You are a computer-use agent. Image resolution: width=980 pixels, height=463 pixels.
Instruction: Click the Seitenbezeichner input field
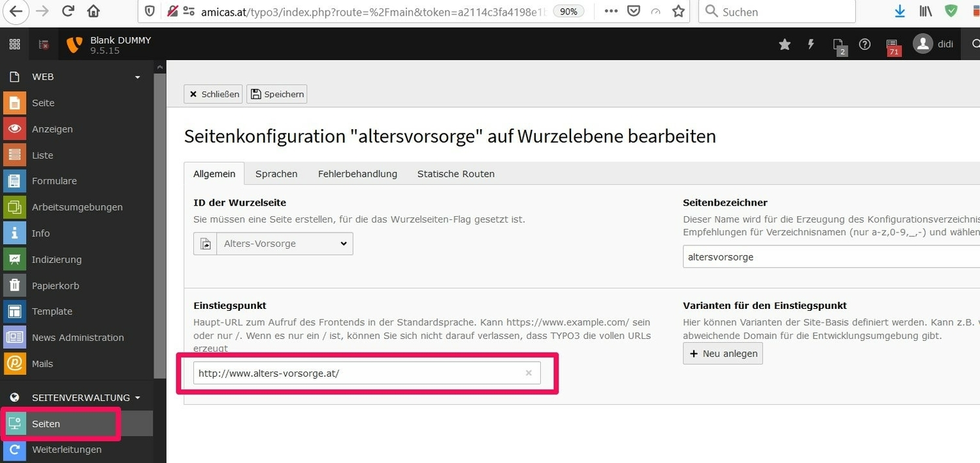(831, 257)
